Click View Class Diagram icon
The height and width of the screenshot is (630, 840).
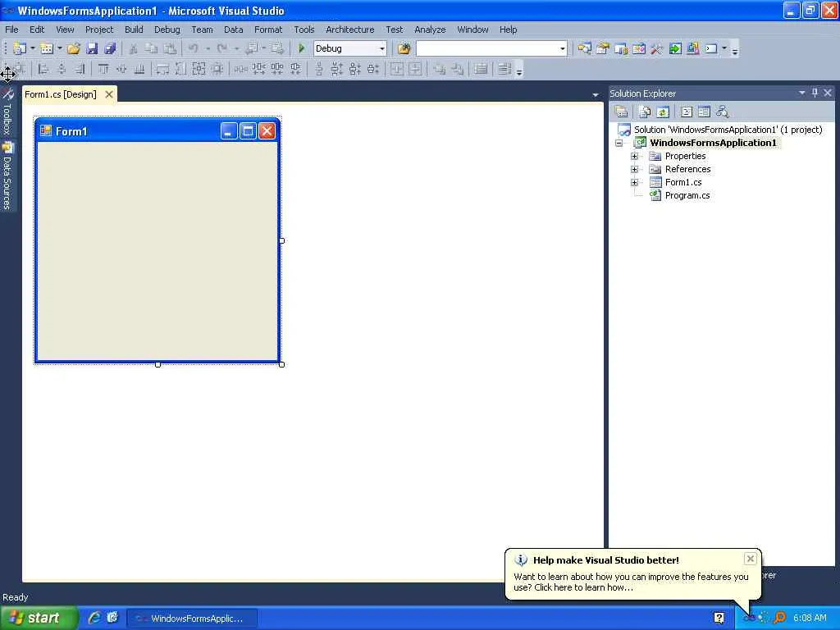[x=723, y=112]
